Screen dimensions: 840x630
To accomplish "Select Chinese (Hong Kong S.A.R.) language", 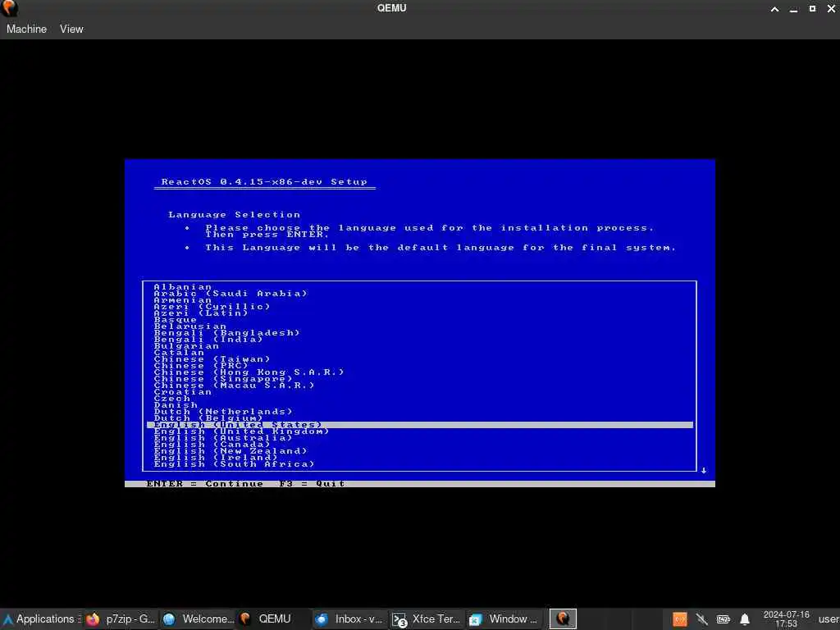I will (249, 372).
